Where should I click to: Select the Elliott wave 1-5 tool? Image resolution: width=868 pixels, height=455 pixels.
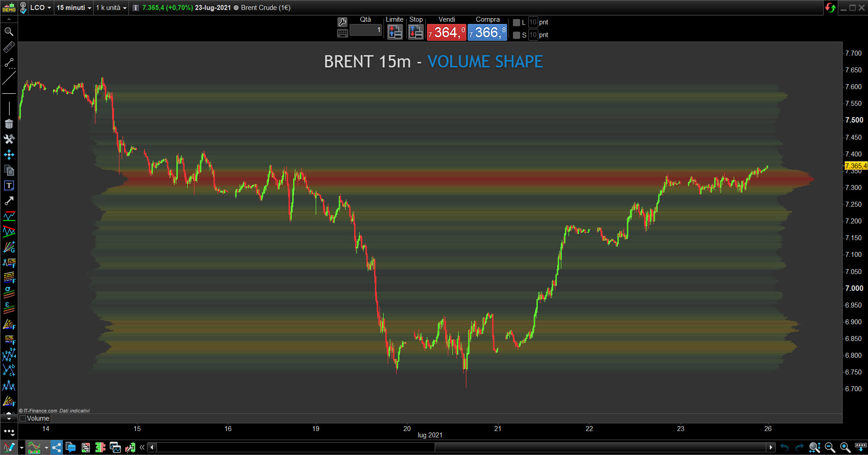click(x=9, y=354)
